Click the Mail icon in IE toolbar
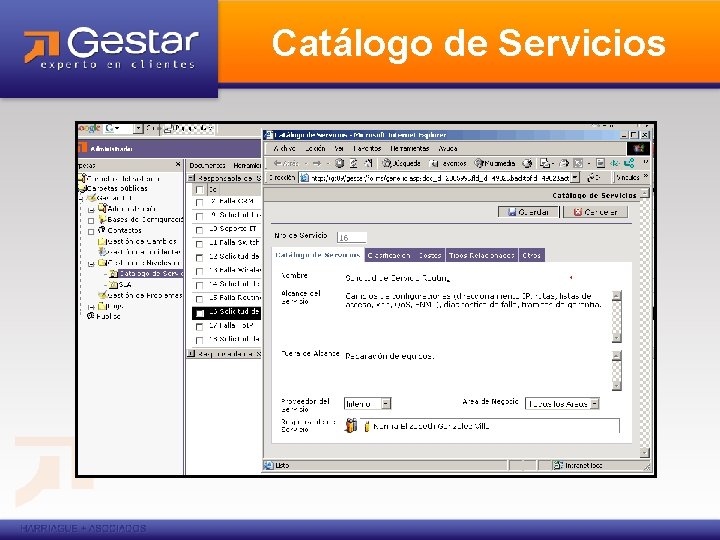 point(545,163)
